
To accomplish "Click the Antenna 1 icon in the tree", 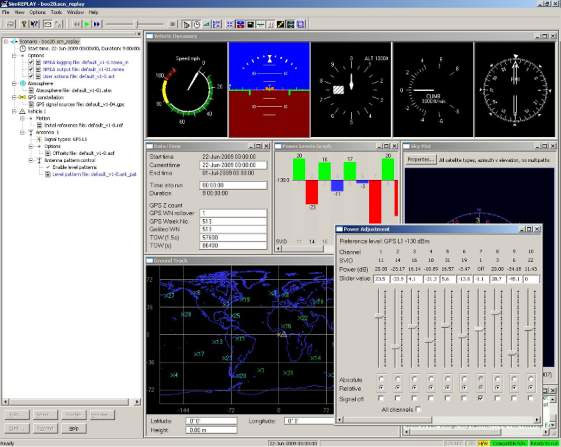I will (x=31, y=132).
